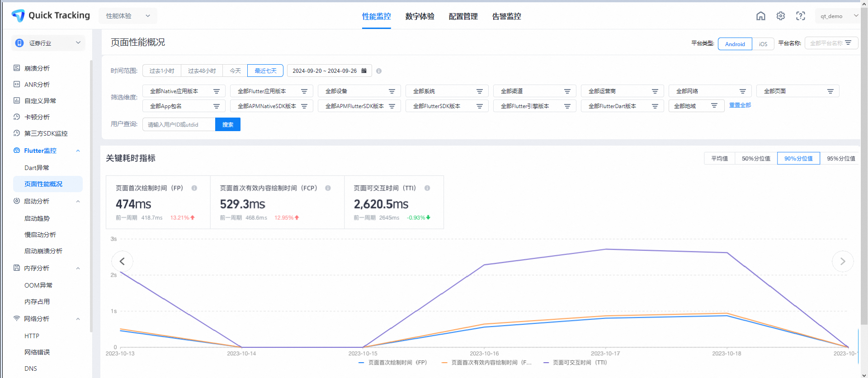868x378 pixels.
Task: Go to previous chart with left arrow
Action: 122,261
